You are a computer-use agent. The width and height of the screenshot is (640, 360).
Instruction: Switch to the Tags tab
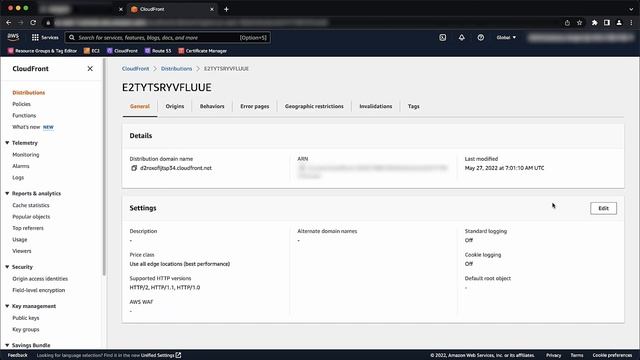pos(413,106)
